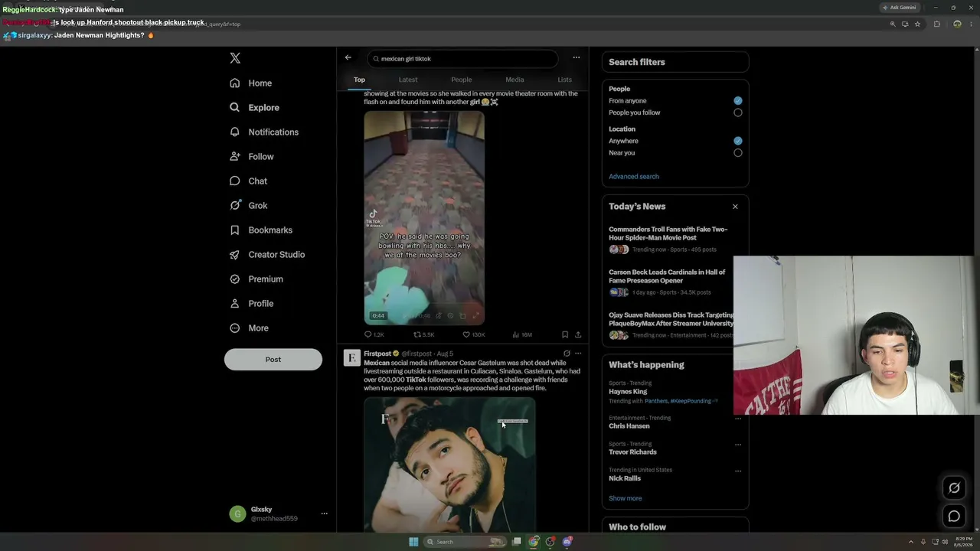Open the Windows Start menu

[x=413, y=542]
